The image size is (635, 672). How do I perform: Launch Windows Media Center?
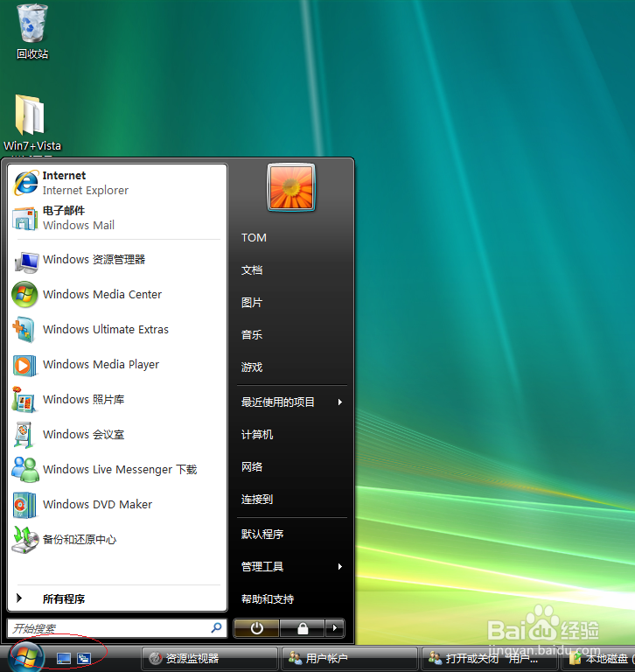(116, 294)
